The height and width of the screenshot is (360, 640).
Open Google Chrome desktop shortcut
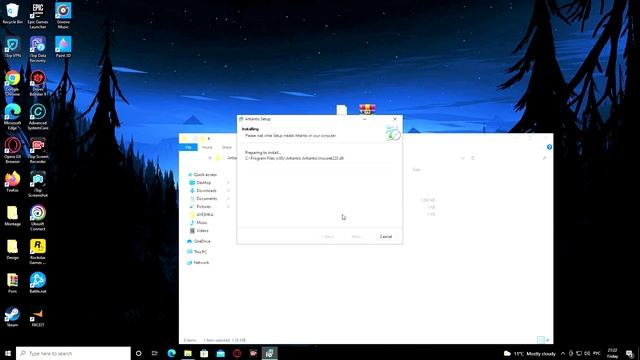pyautogui.click(x=12, y=83)
